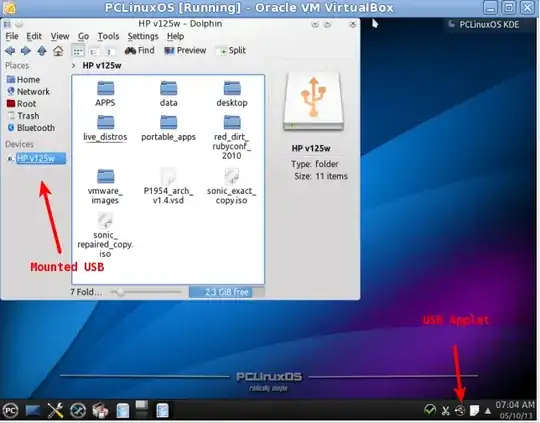Click the HP v125w breadcrumb label
Viewport: 540px width, 423px height.
coord(102,65)
